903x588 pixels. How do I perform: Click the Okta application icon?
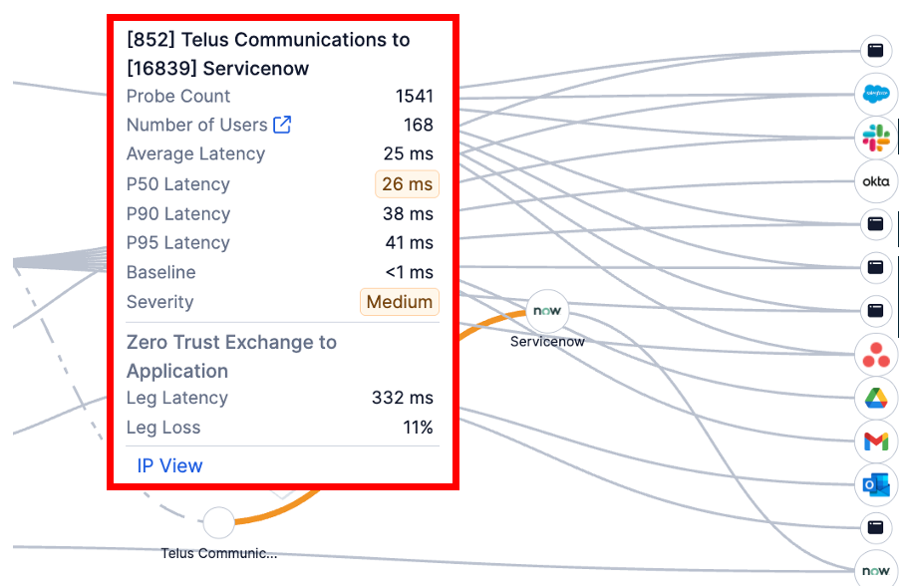875,181
